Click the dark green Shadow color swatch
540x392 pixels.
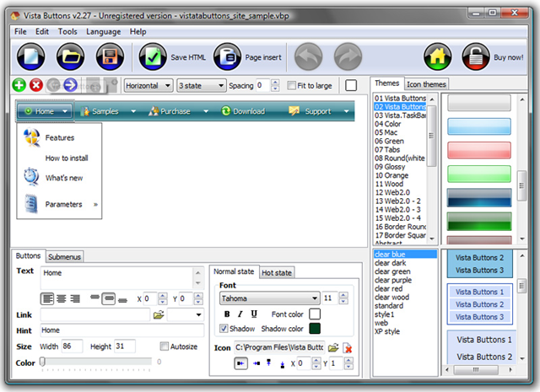click(x=314, y=329)
